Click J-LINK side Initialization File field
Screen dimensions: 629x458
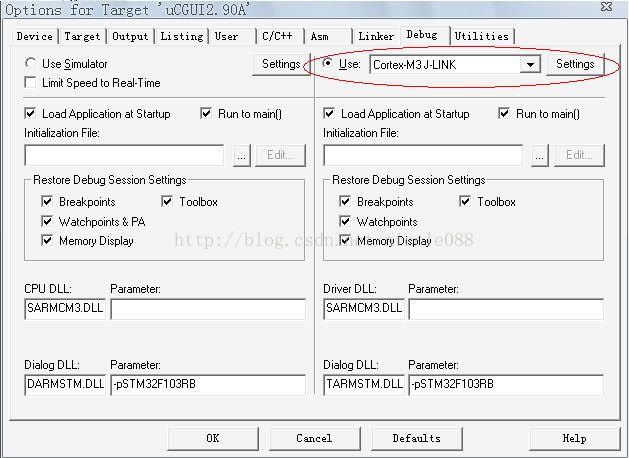[423, 155]
